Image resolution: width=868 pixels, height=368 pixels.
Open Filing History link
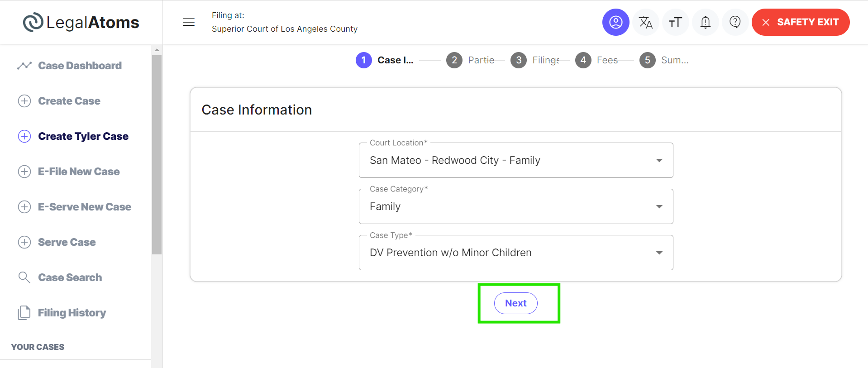coord(72,313)
